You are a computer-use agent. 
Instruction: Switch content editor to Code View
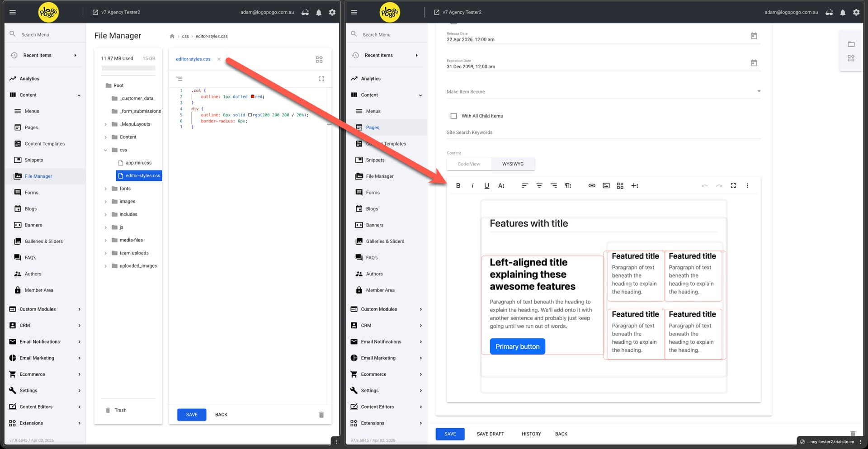coord(468,164)
